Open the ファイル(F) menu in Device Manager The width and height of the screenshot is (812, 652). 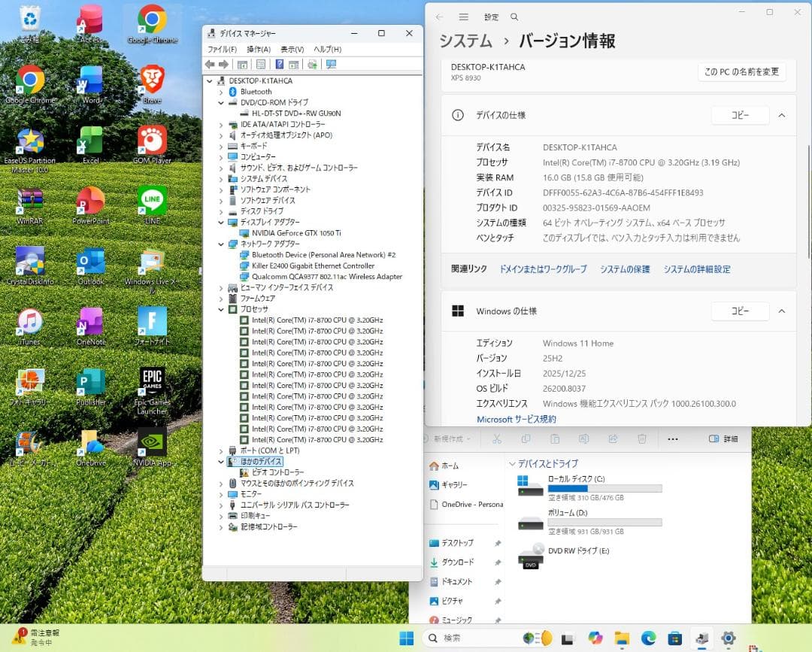[x=222, y=49]
